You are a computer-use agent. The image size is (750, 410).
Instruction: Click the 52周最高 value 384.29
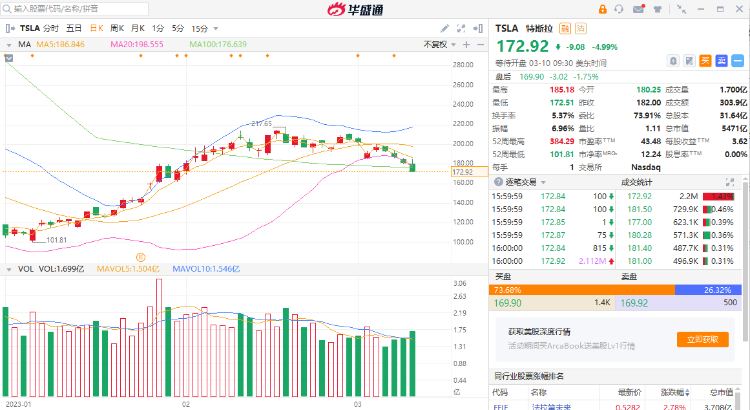(562, 142)
